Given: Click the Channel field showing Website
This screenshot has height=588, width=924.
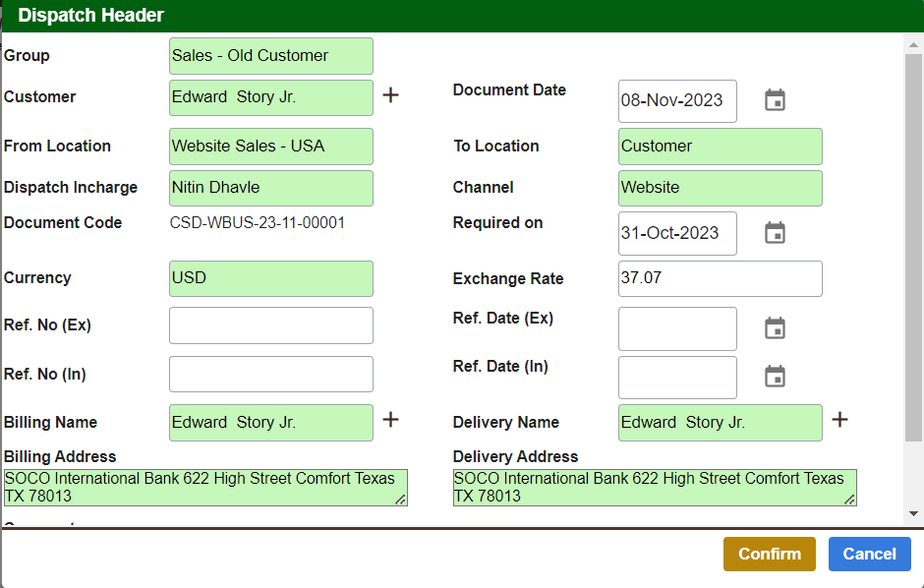Looking at the screenshot, I should point(720,188).
